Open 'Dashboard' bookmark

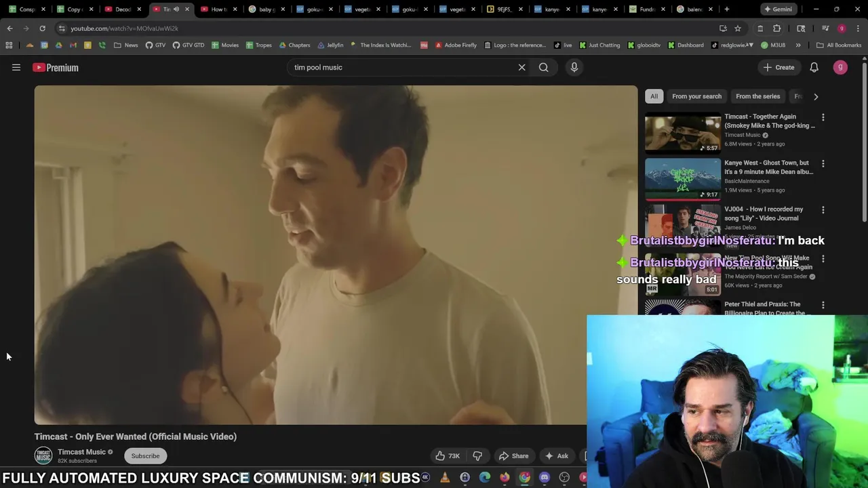coord(686,45)
